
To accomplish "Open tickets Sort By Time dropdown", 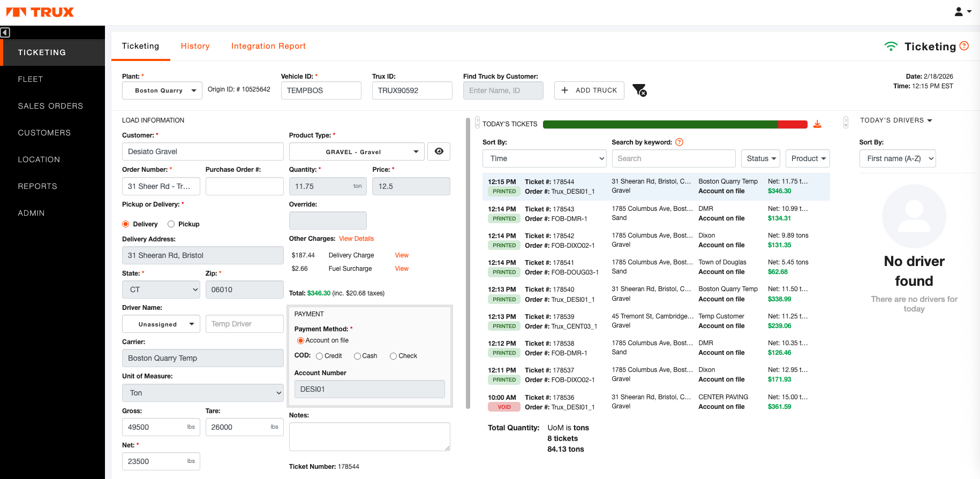I will click(545, 158).
